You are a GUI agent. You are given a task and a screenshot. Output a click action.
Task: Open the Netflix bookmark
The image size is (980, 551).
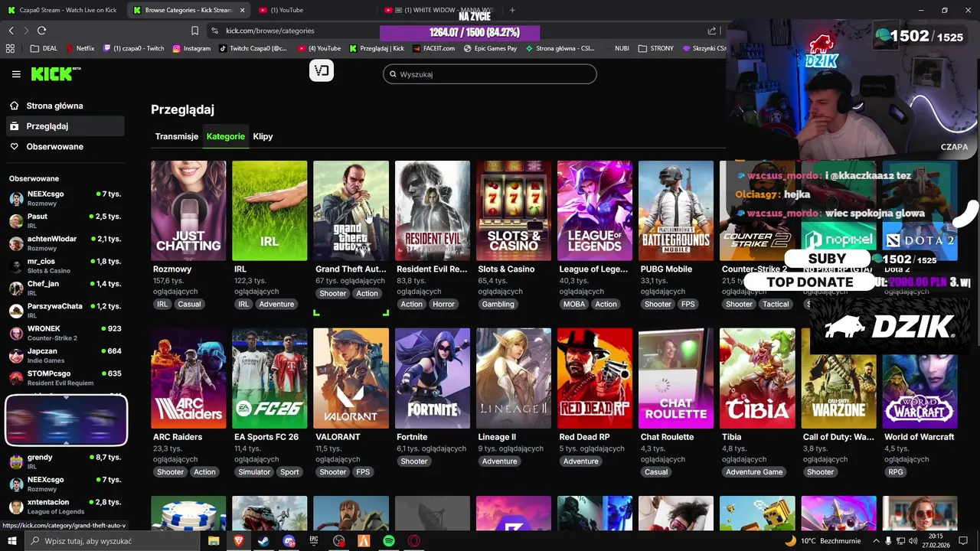(x=80, y=48)
